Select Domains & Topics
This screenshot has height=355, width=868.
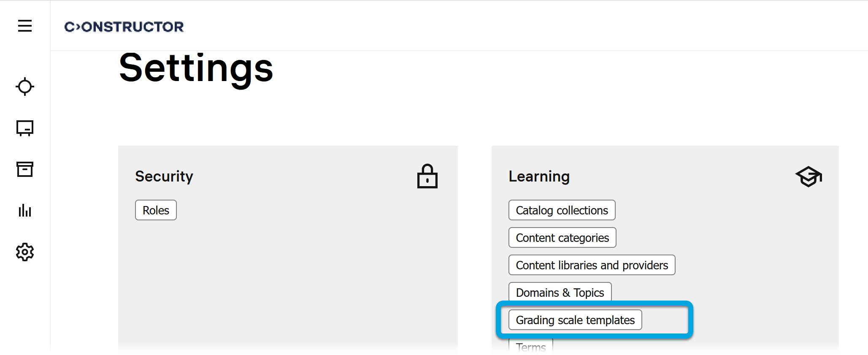(x=560, y=292)
